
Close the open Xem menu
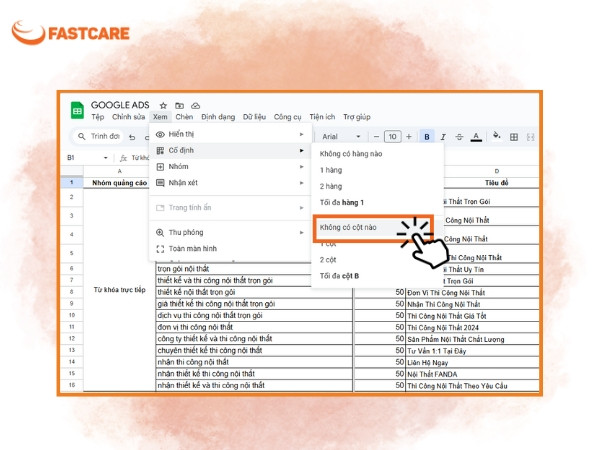tap(160, 117)
